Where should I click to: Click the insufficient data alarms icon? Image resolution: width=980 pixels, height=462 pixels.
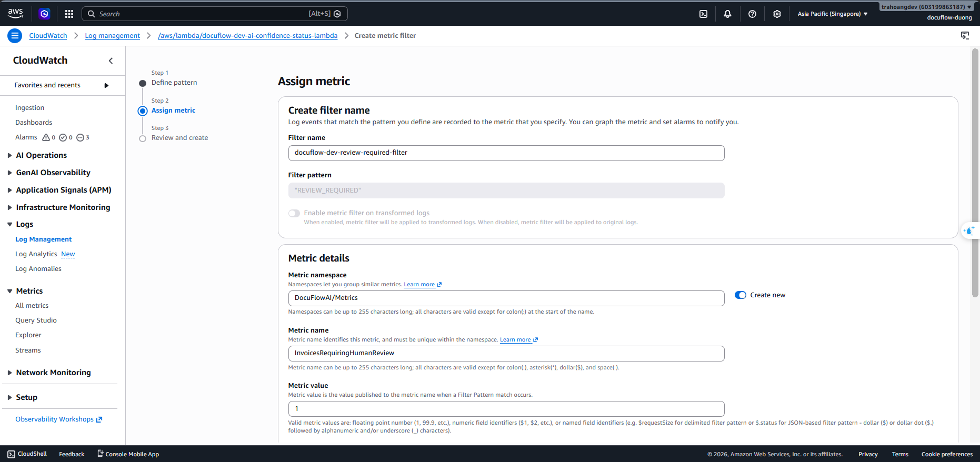[x=80, y=137]
